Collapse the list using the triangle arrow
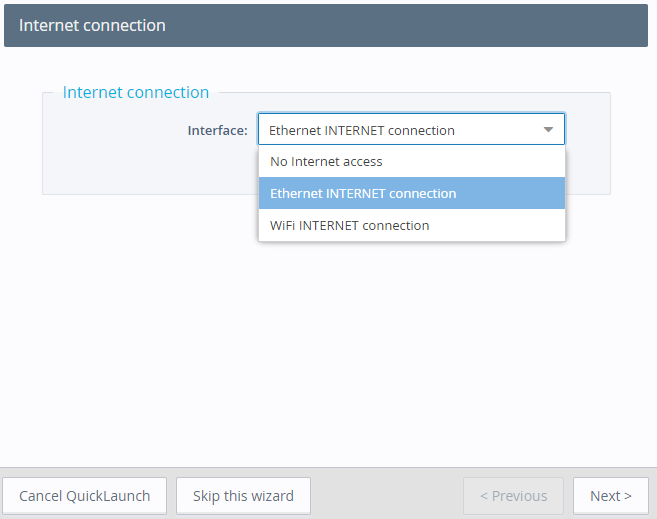This screenshot has width=657, height=519. click(548, 130)
